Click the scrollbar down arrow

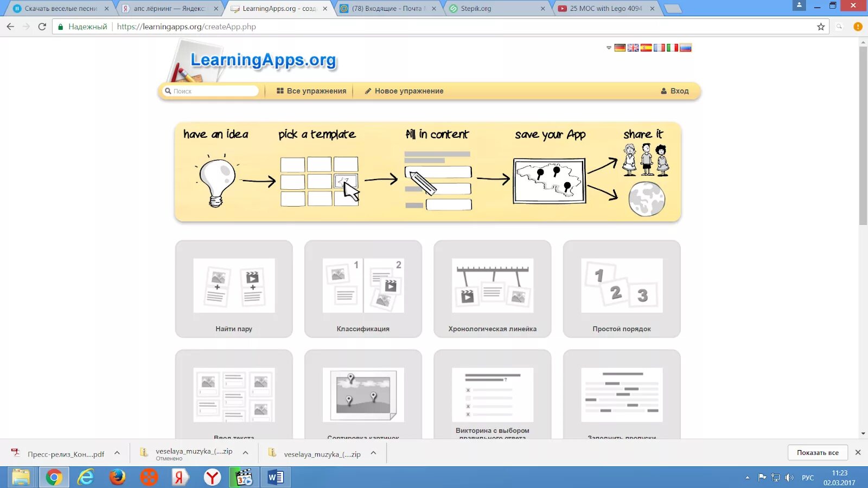point(863,434)
